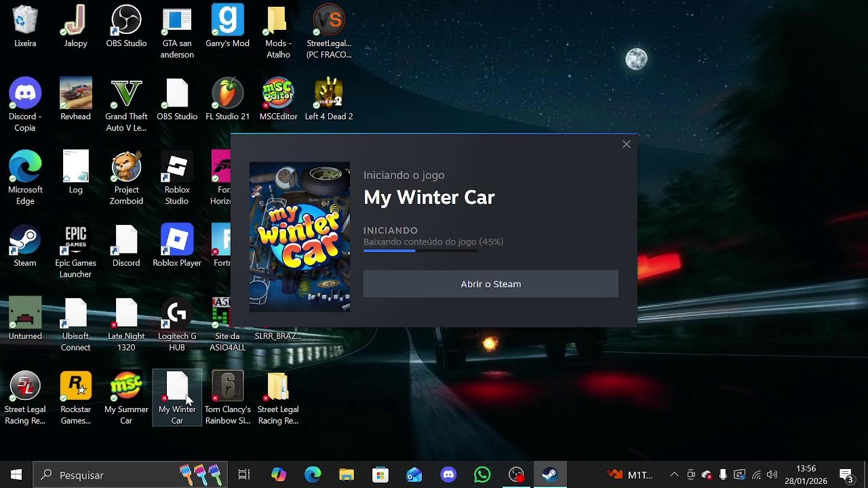Screen dimensions: 868x488
Task: Select the MSCEditor desktop icon
Action: coord(278,100)
